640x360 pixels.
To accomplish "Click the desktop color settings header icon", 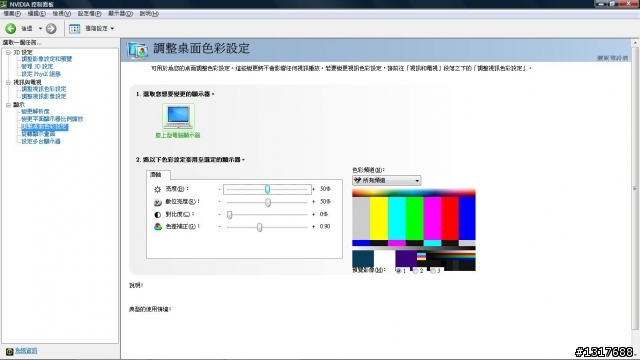I will tap(138, 50).
